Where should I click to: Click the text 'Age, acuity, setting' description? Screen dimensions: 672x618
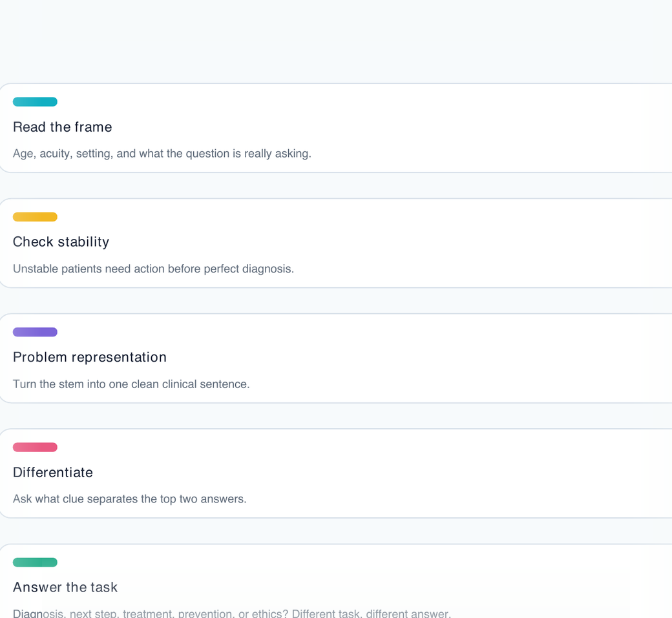(x=162, y=154)
